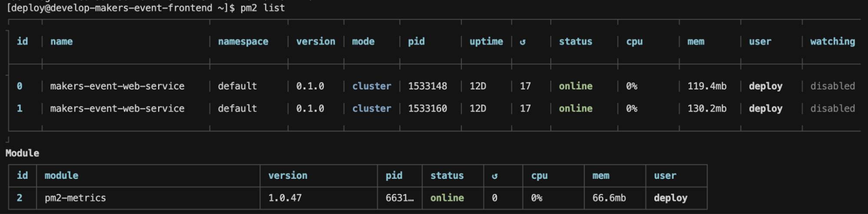
Task: Click version 0.1.0 for pid 1533160
Action: [x=310, y=109]
